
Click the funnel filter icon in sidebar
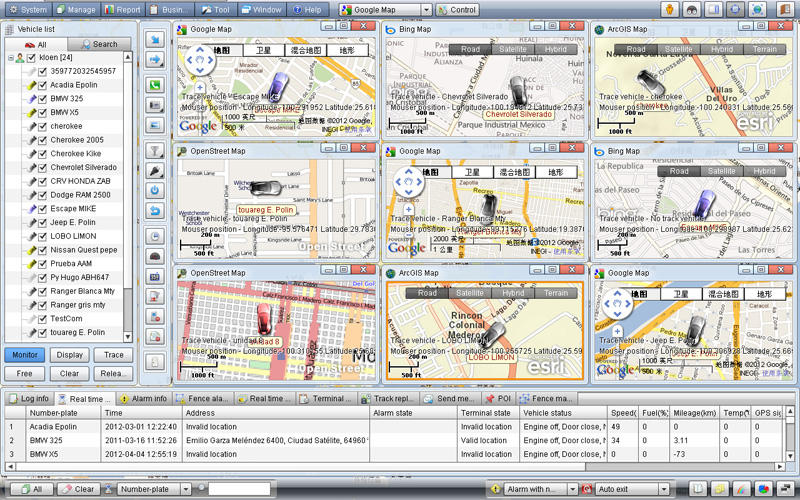156,150
